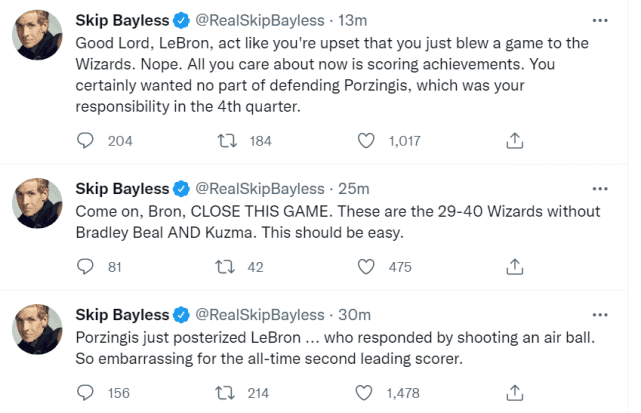Like the tweet with 475 likes
The width and height of the screenshot is (641, 413).
click(366, 266)
